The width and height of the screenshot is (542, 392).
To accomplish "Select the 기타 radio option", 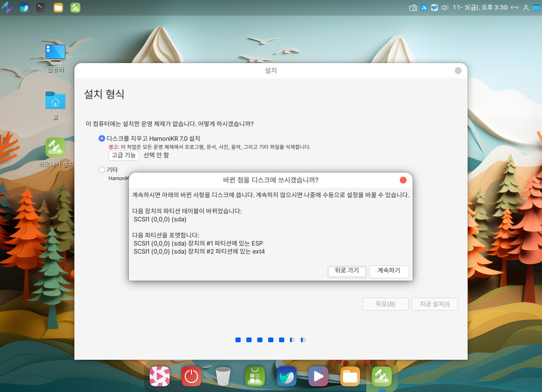I will [108, 170].
